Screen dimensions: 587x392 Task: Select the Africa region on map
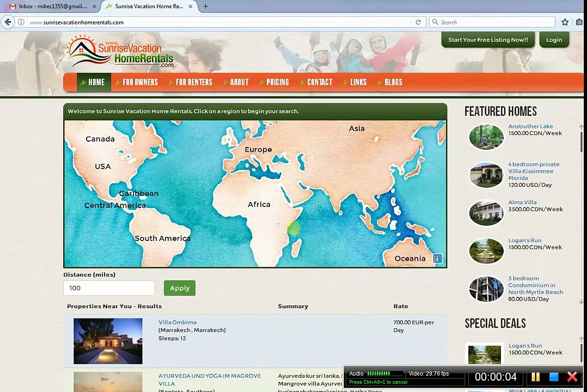pyautogui.click(x=259, y=204)
